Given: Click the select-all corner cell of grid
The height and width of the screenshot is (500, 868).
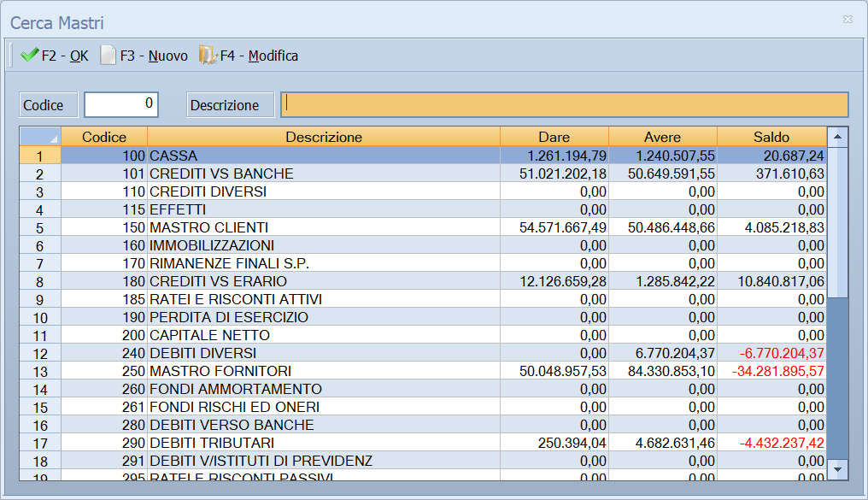Looking at the screenshot, I should click(40, 137).
